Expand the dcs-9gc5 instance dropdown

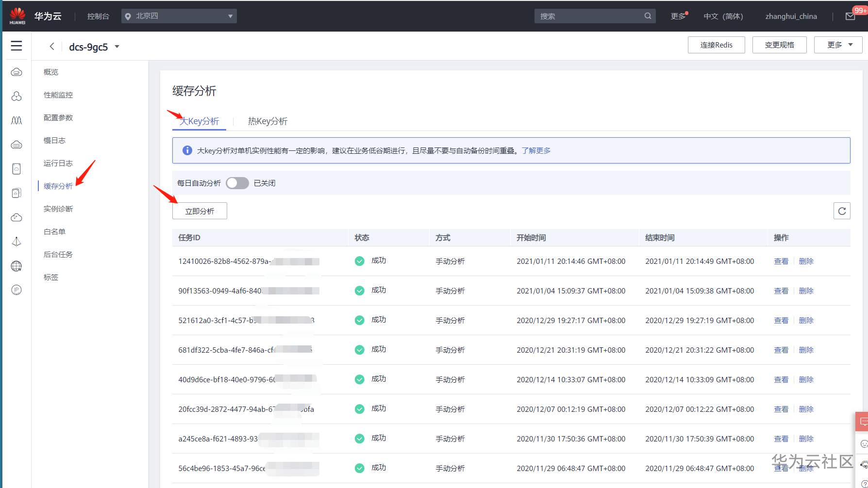click(x=117, y=47)
